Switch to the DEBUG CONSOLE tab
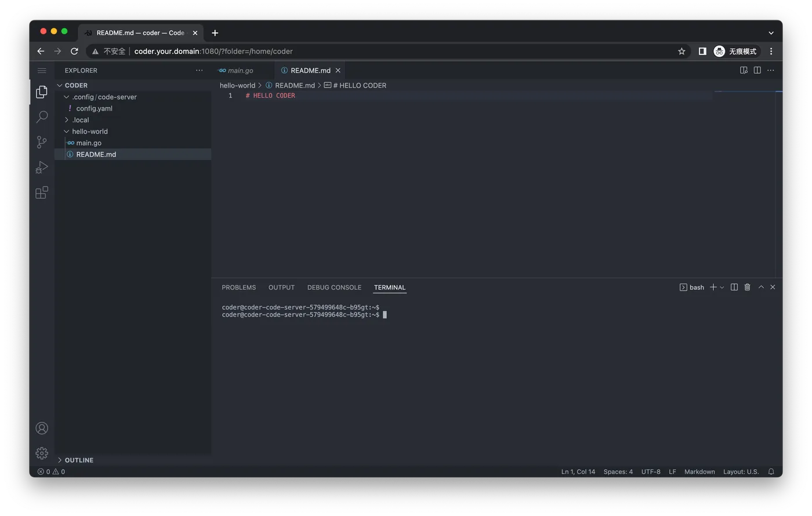This screenshot has width=812, height=516. pyautogui.click(x=334, y=288)
